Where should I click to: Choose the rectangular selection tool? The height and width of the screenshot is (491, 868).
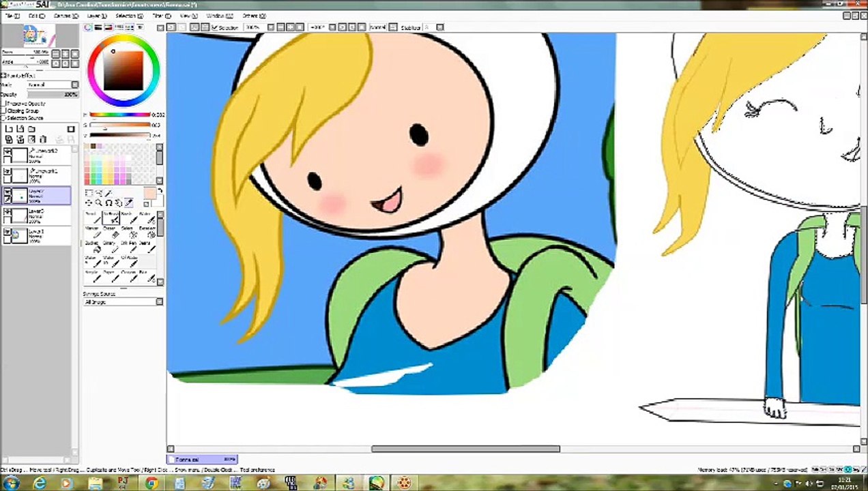tap(89, 193)
